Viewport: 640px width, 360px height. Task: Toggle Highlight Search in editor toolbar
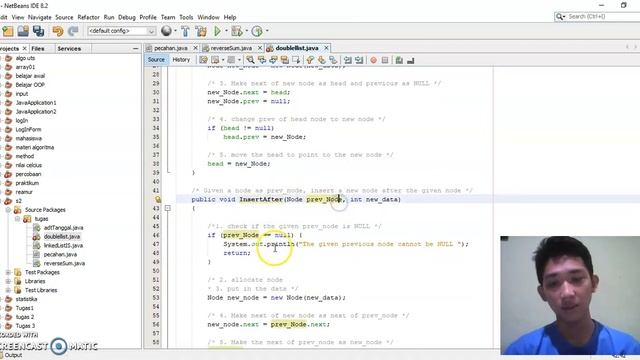[x=284, y=60]
